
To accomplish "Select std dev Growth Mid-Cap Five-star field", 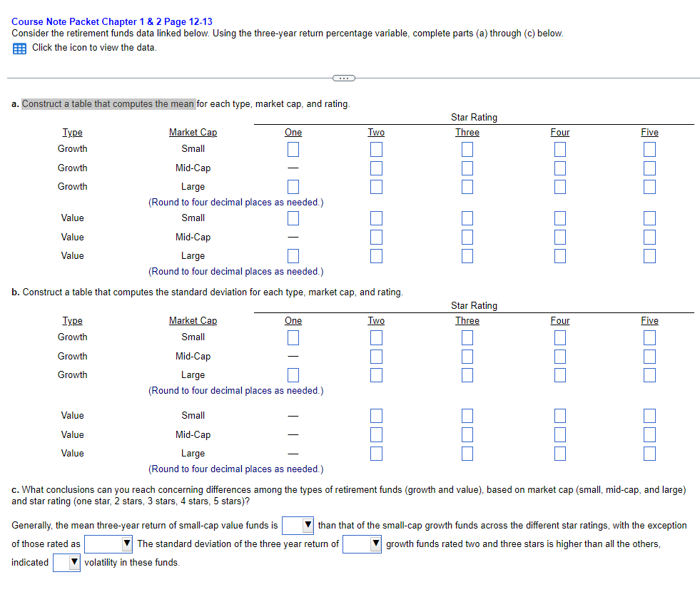I will pos(649,357).
